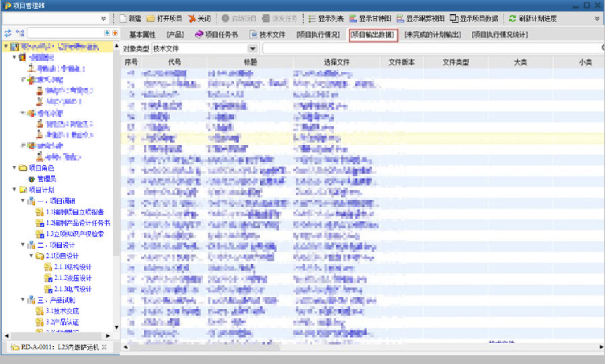The image size is (605, 364).
Task: Click the 显示项目数据 project data icon
Action: 454,19
